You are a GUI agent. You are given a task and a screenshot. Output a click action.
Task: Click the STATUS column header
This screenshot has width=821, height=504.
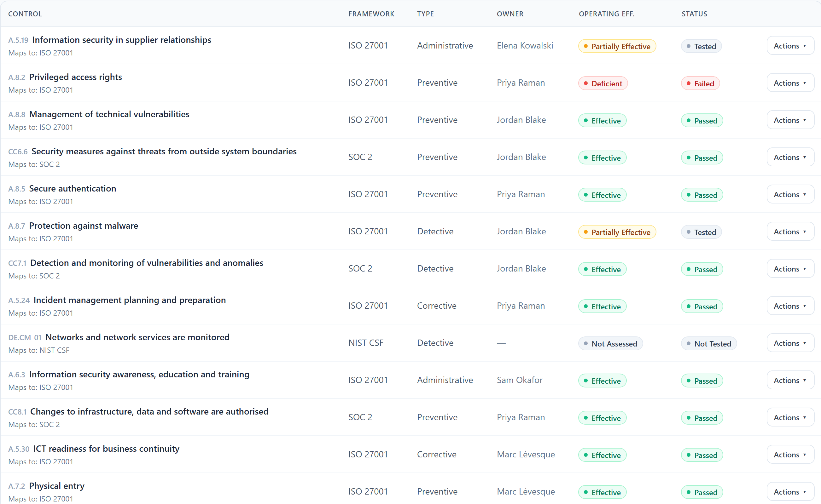coord(694,14)
